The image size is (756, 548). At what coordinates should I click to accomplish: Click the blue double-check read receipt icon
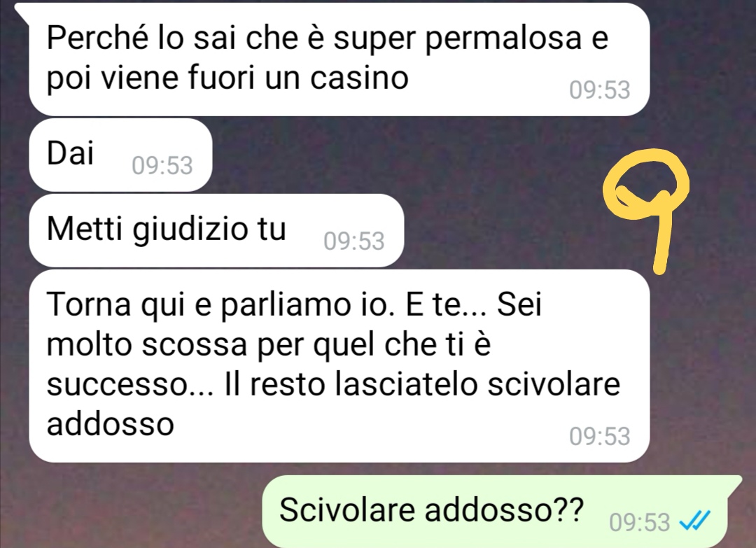[694, 521]
